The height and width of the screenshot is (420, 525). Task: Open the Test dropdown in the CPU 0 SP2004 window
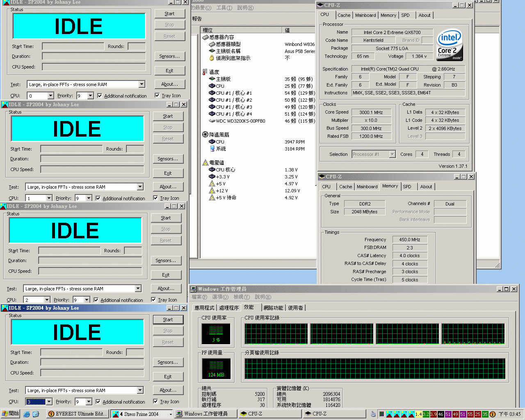142,84
